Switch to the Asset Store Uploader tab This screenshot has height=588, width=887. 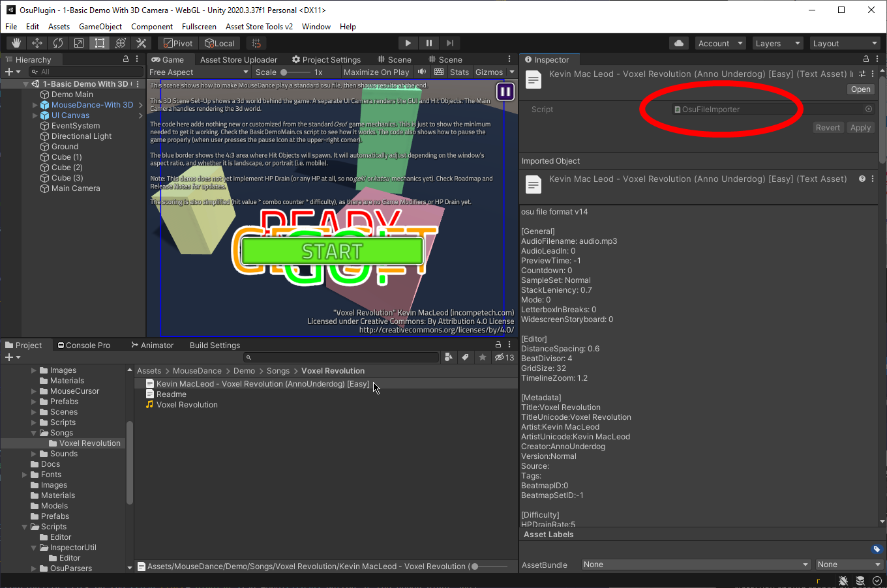(x=239, y=59)
